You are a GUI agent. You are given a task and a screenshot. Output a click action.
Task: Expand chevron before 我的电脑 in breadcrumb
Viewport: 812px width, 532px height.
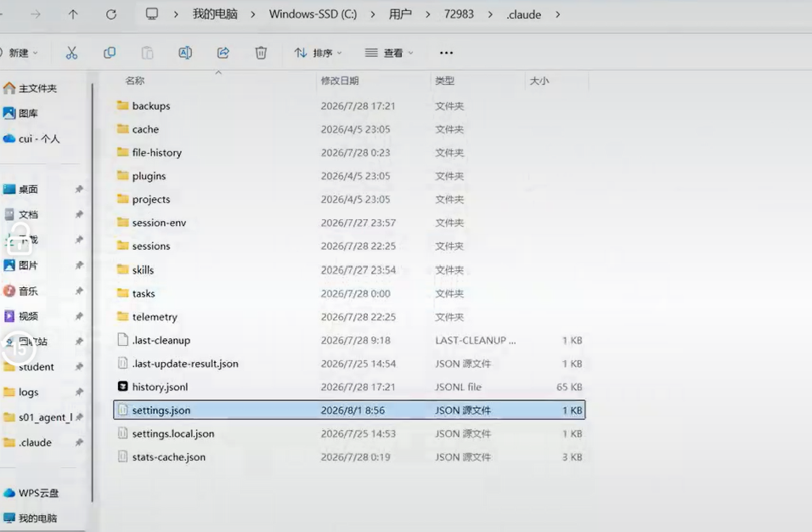click(x=176, y=14)
